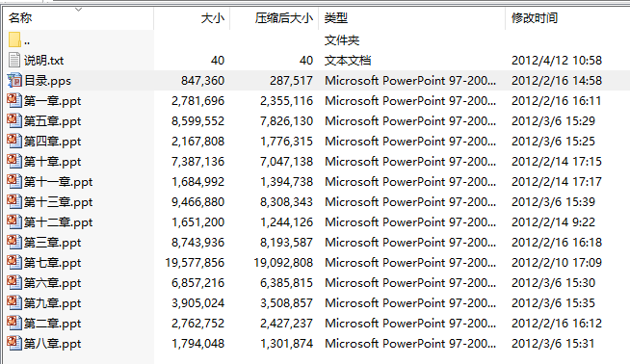The width and height of the screenshot is (630, 364).
Task: Click modified date 2012/2/16 16:12
Action: click(557, 324)
